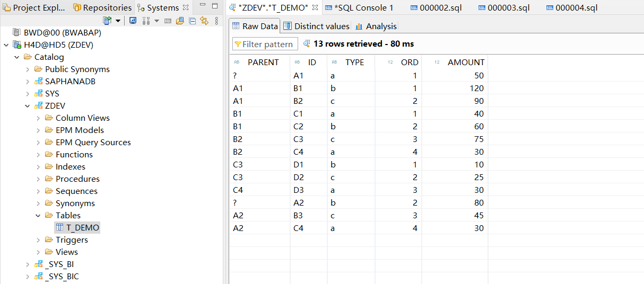Open the Systems view menu (three dots)

point(216,21)
